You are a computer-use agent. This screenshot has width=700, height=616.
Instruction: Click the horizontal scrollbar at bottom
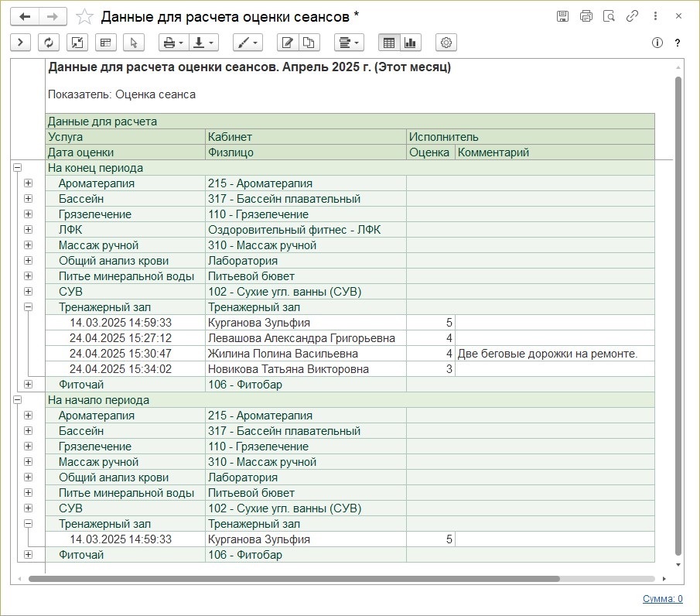[x=294, y=578]
